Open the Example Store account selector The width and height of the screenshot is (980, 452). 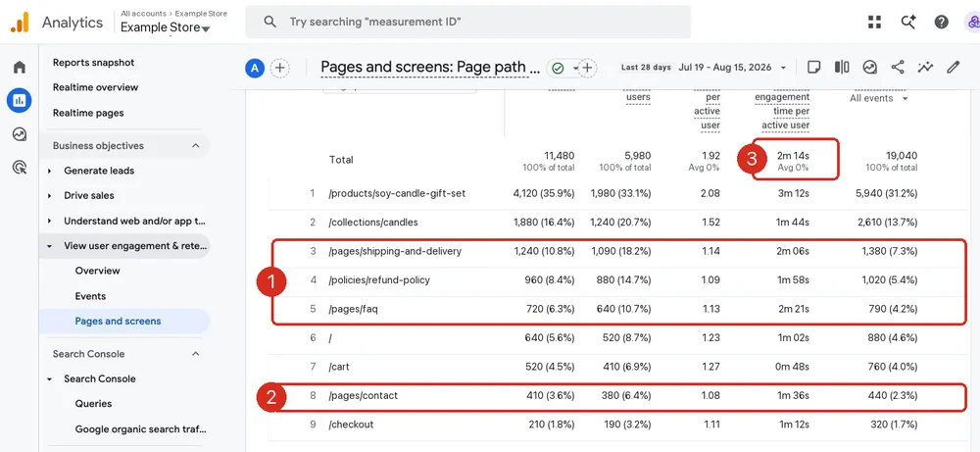(165, 27)
